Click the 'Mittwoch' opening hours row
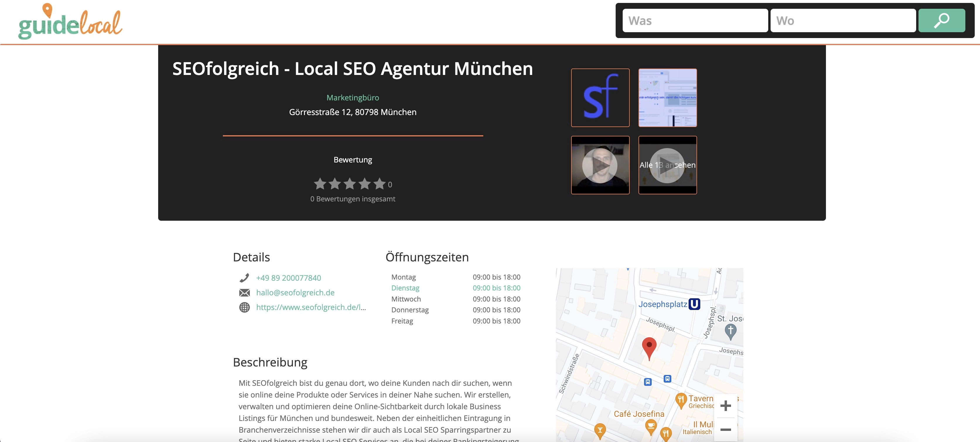 coord(456,299)
